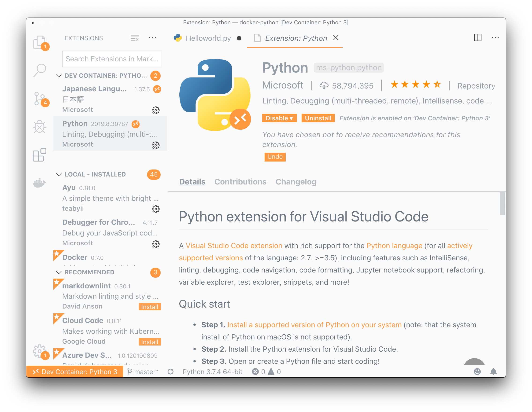Open the Debug view bug icon
532x412 pixels.
(40, 127)
